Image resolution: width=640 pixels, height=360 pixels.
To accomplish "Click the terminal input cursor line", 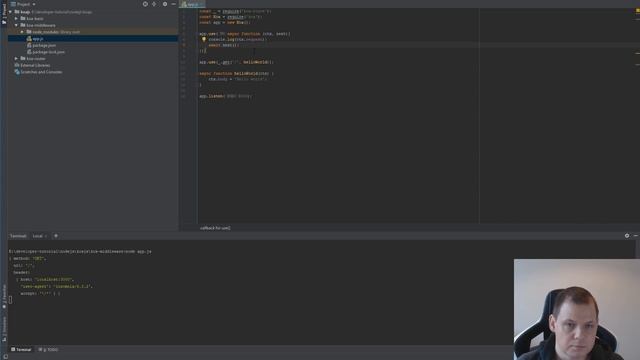I will click(x=11, y=300).
